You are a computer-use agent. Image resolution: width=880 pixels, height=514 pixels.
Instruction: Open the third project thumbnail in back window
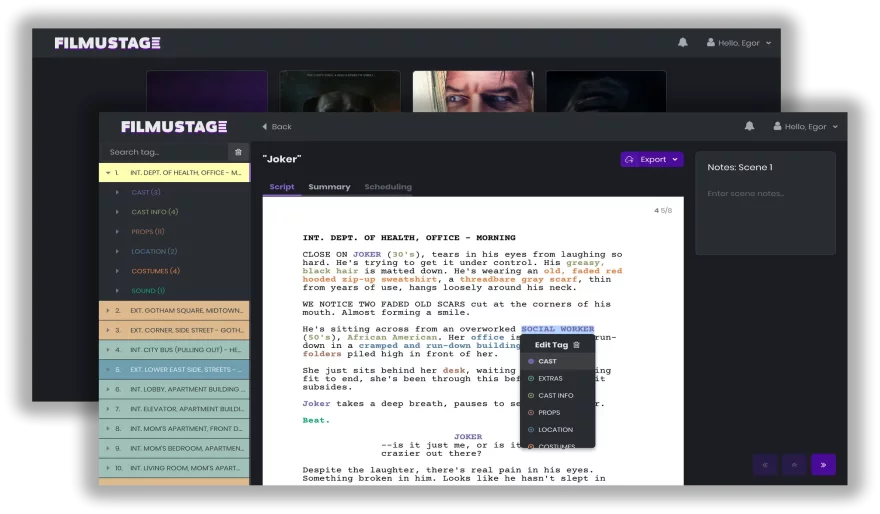(473, 91)
